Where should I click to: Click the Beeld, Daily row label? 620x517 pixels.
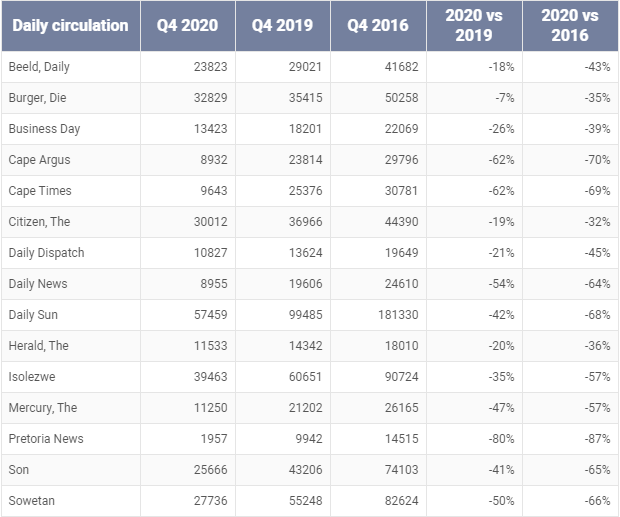coord(39,67)
